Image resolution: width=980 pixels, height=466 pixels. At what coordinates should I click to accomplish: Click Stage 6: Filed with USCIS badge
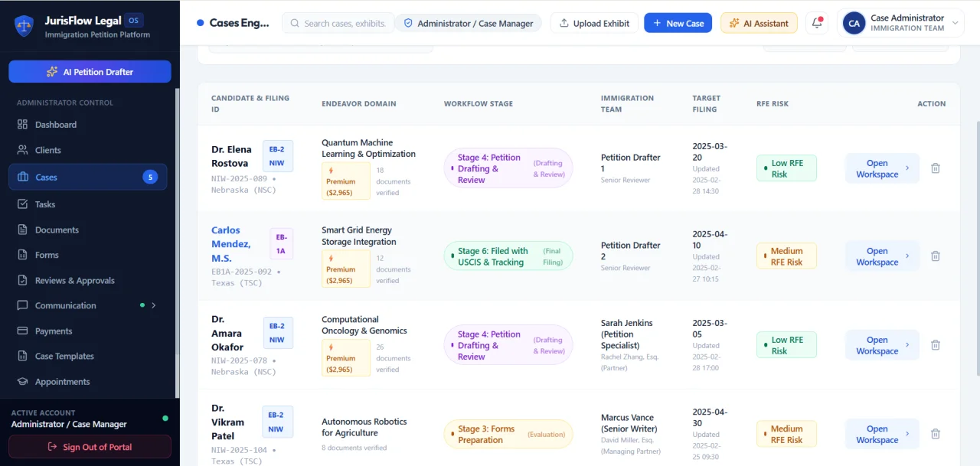click(x=508, y=256)
